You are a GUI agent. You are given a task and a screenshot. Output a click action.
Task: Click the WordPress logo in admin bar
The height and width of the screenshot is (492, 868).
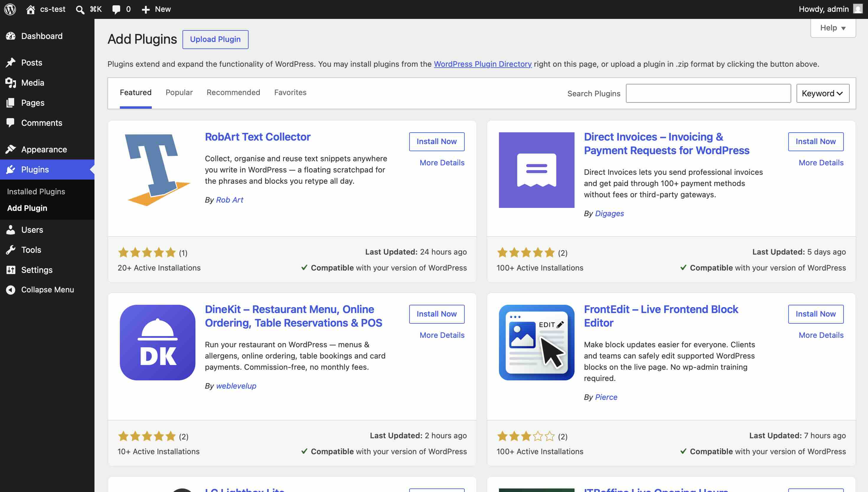(x=10, y=9)
